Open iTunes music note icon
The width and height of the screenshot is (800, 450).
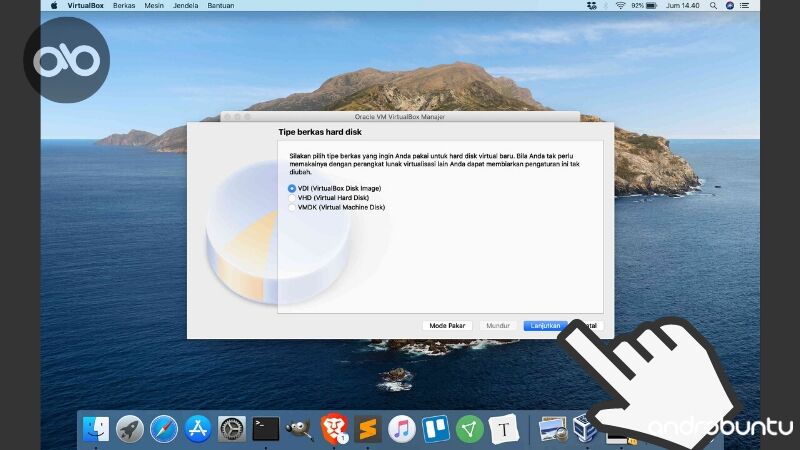coord(402,429)
